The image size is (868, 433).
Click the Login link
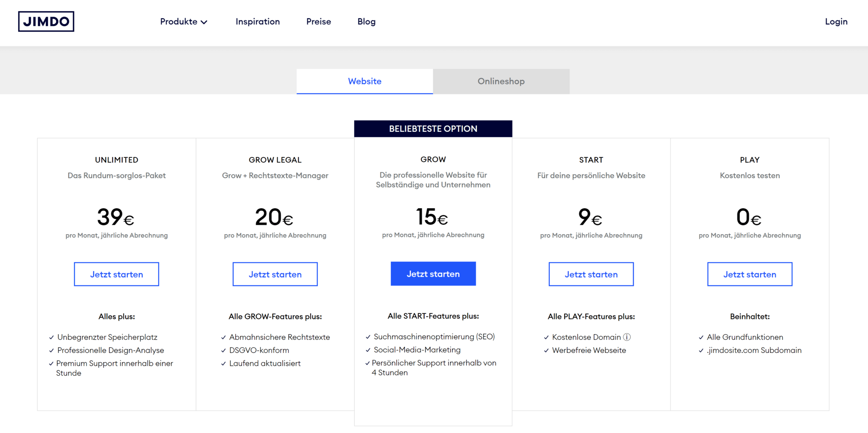click(x=836, y=22)
